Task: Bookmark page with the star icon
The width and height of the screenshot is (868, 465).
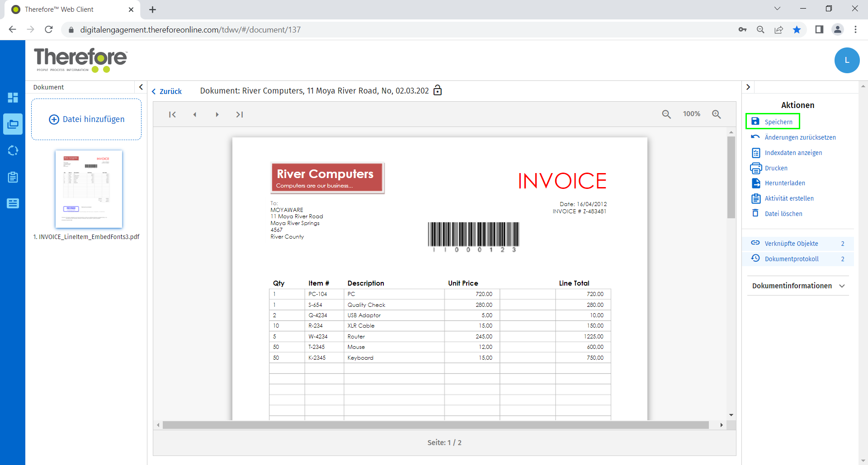Action: [797, 30]
